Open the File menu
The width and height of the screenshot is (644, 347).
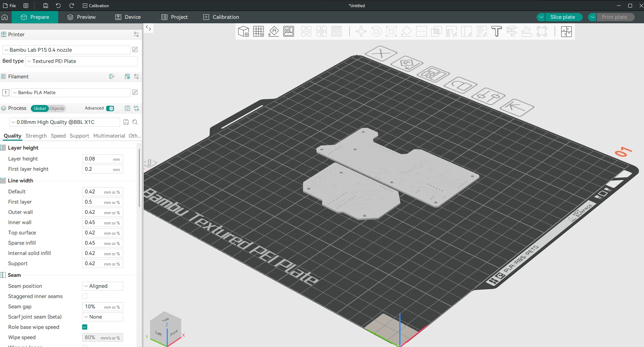[x=10, y=6]
